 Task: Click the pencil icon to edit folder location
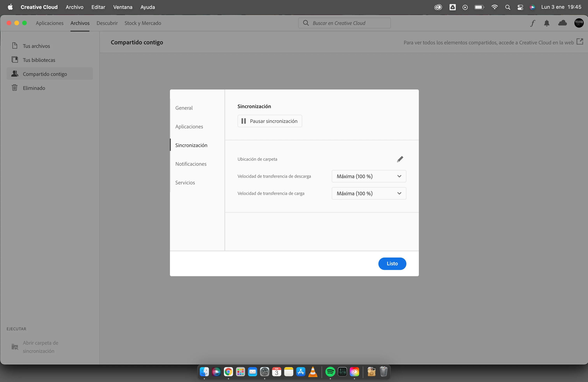pos(400,159)
